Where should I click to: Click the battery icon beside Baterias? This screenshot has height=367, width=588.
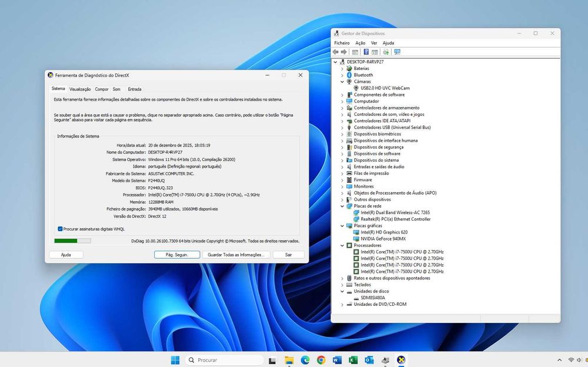[x=349, y=68]
